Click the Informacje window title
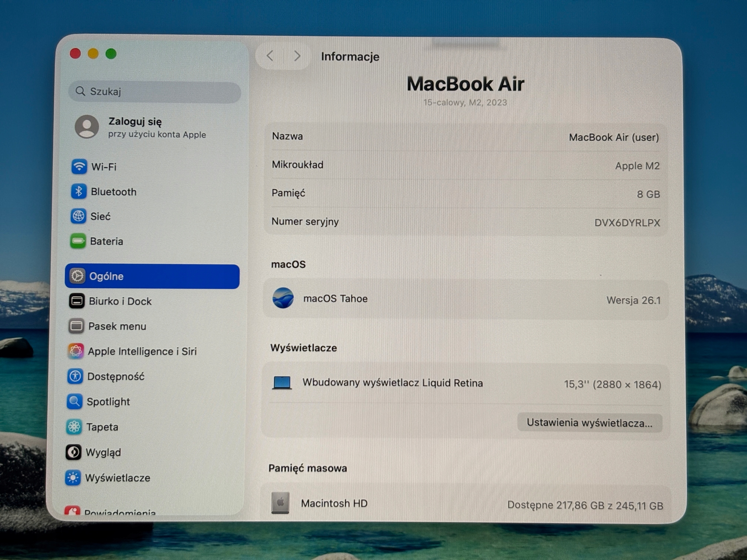 (350, 56)
